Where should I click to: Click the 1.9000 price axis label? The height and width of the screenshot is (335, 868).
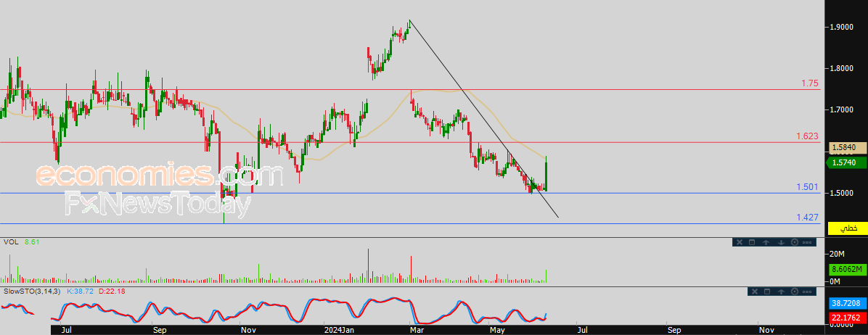point(840,27)
